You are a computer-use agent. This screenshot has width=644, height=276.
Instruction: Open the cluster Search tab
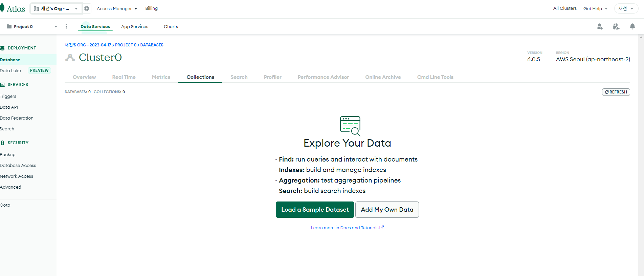click(239, 77)
